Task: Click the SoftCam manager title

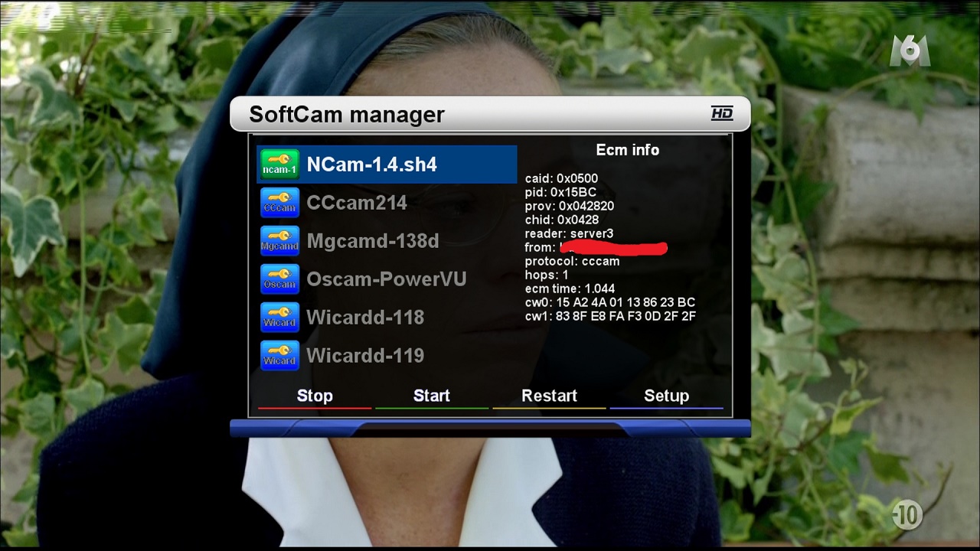Action: pos(347,115)
